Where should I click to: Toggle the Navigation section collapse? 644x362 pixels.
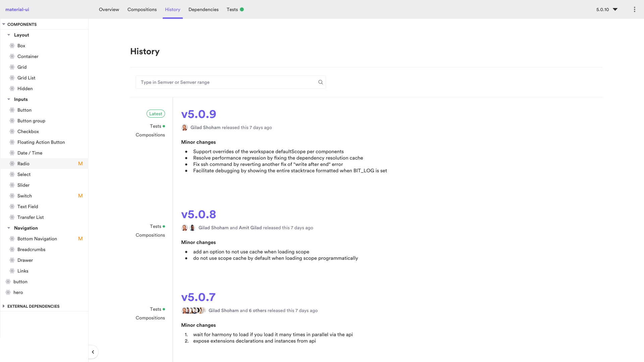click(x=9, y=228)
